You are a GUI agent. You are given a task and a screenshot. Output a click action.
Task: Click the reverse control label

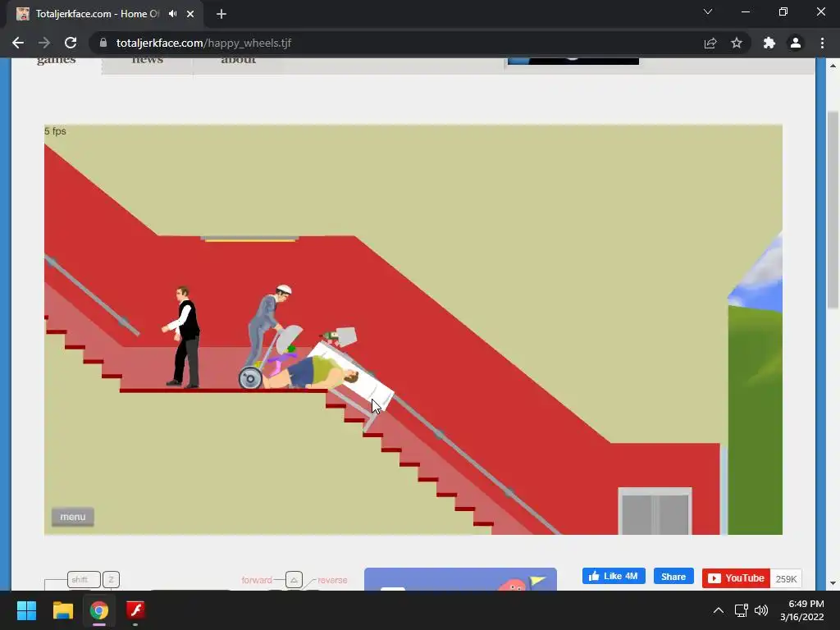click(x=332, y=580)
